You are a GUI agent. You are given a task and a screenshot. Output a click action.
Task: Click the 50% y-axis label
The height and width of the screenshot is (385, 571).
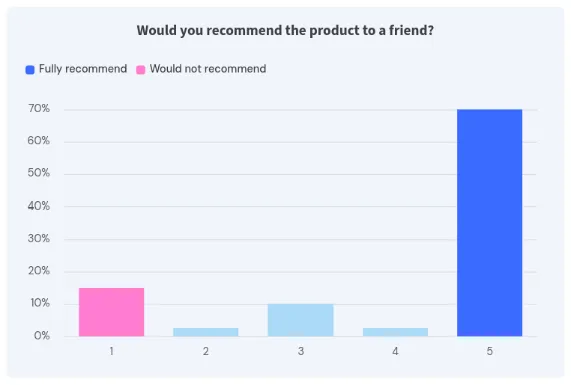[x=39, y=173]
